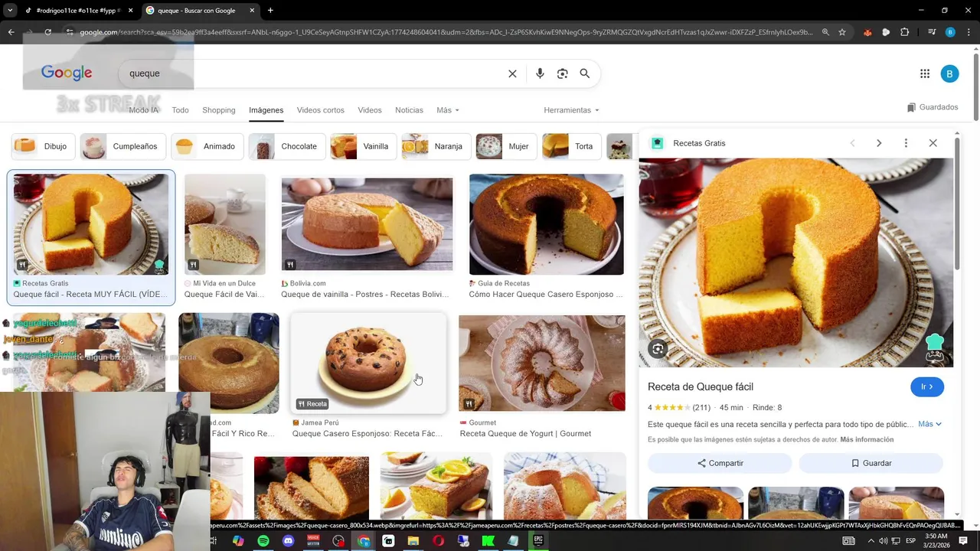Click the queque search text field
This screenshot has height=551, width=980.
[314, 73]
